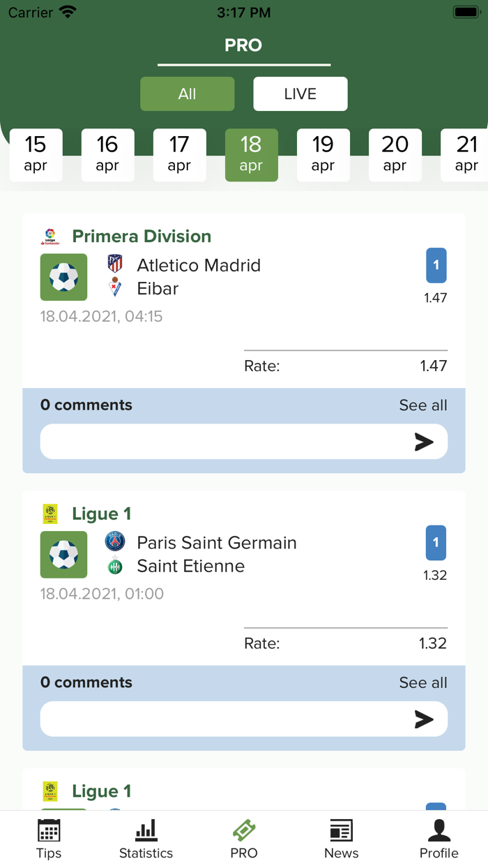This screenshot has height=868, width=488.
Task: Open 'See all' comments for the PSG match
Action: point(423,682)
